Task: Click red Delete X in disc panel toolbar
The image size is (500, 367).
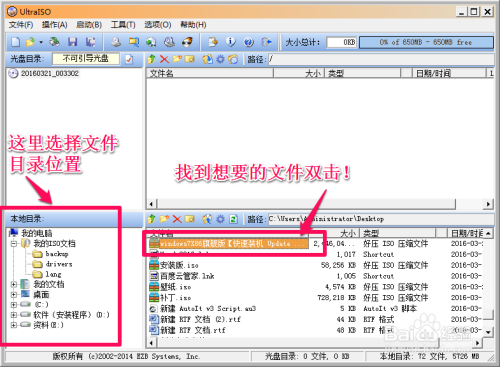Action: tap(164, 59)
